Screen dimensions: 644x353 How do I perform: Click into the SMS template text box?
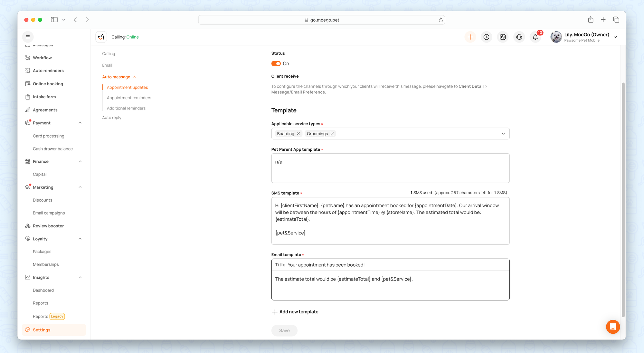(x=390, y=225)
